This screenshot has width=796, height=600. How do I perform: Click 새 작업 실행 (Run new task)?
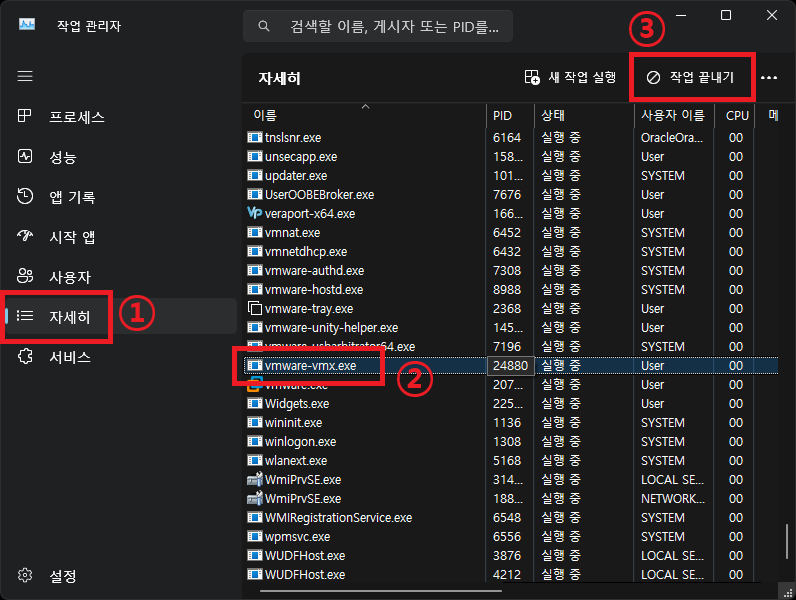pyautogui.click(x=571, y=77)
